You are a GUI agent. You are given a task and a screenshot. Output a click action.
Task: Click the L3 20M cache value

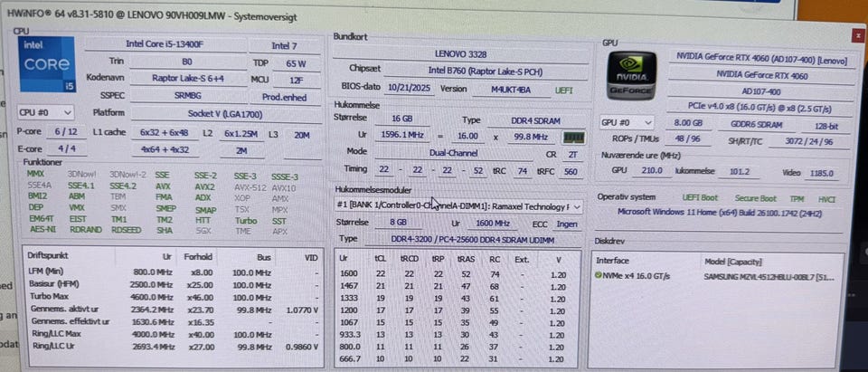click(302, 135)
